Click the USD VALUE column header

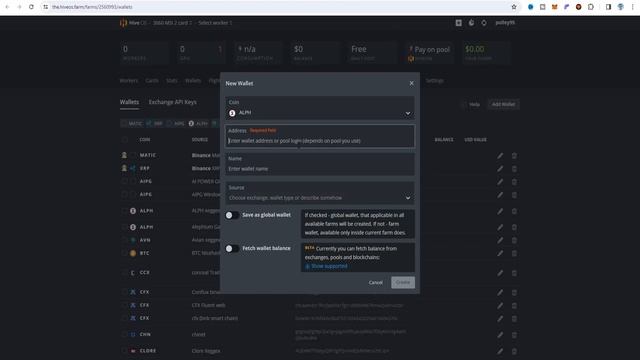[x=476, y=140]
